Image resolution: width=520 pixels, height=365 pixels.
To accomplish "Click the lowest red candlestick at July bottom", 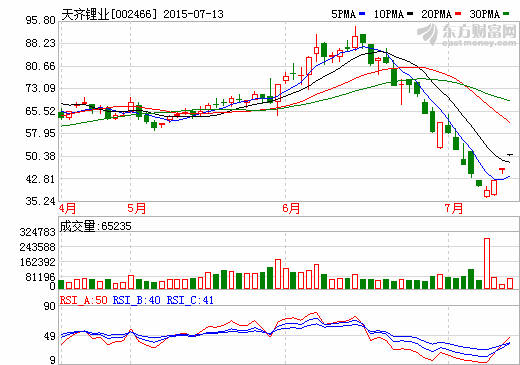I will coord(487,192).
